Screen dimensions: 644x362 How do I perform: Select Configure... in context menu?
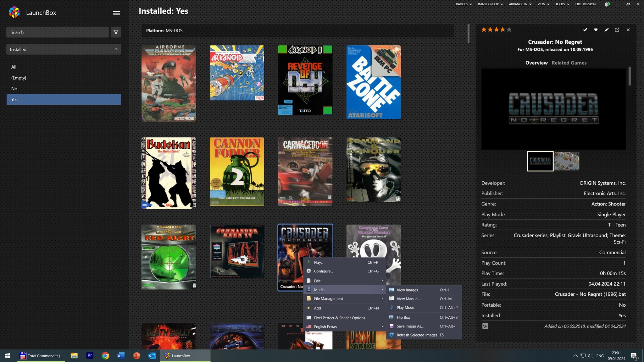point(345,271)
